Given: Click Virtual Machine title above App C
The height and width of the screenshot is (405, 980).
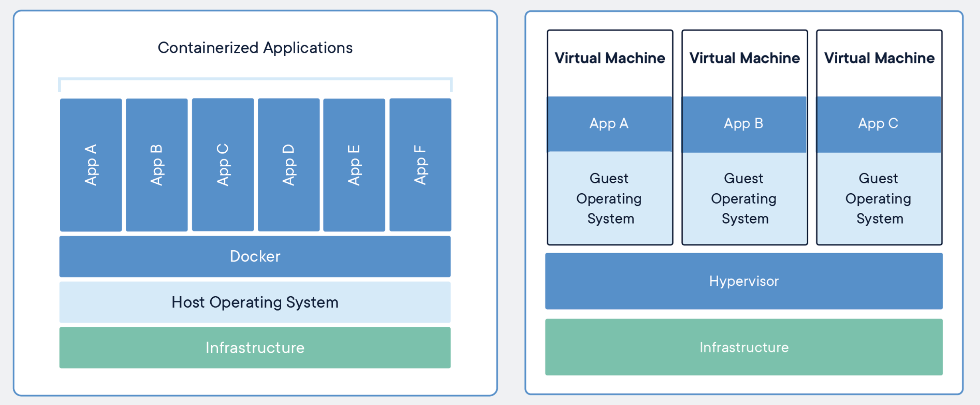Looking at the screenshot, I should tap(879, 58).
